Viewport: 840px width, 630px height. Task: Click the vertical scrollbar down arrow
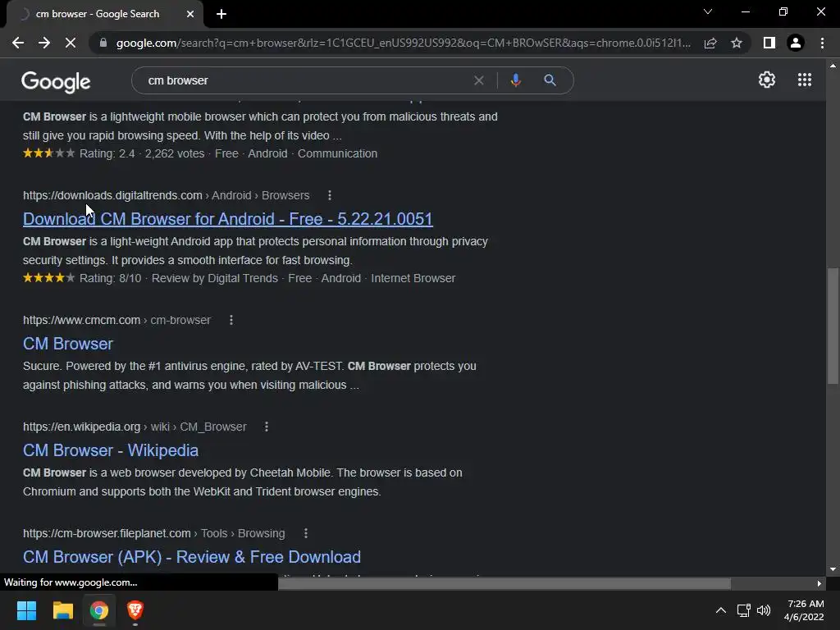833,569
